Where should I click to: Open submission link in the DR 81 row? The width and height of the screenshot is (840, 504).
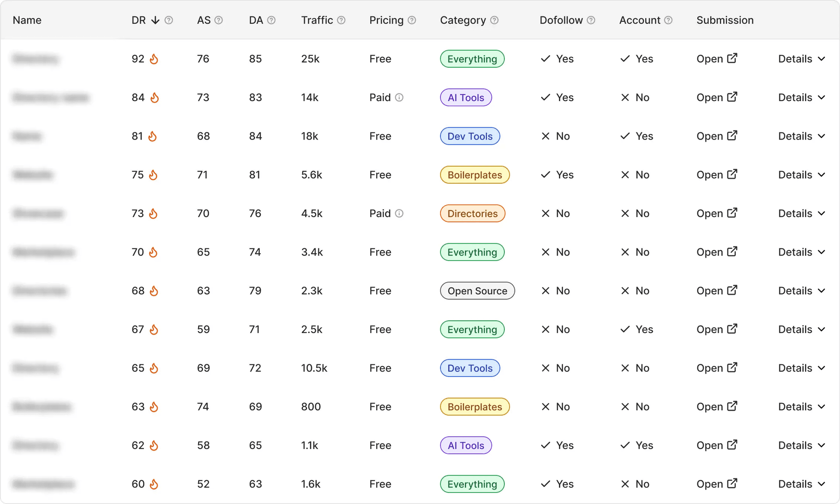click(x=717, y=136)
